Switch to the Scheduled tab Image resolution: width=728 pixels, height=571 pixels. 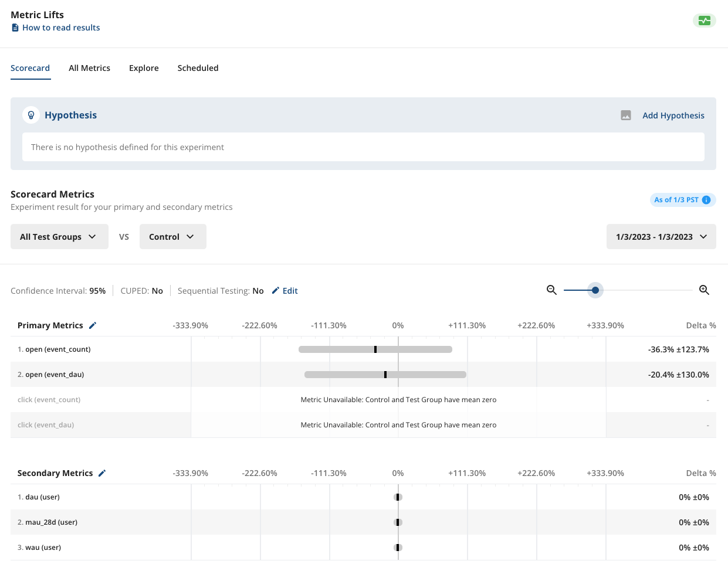coord(198,67)
